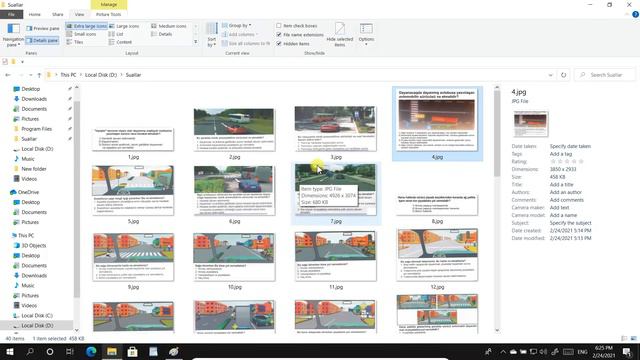Select Local Disk (C:) in navigation pane
Image resolution: width=640 pixels, height=360 pixels.
point(37,316)
